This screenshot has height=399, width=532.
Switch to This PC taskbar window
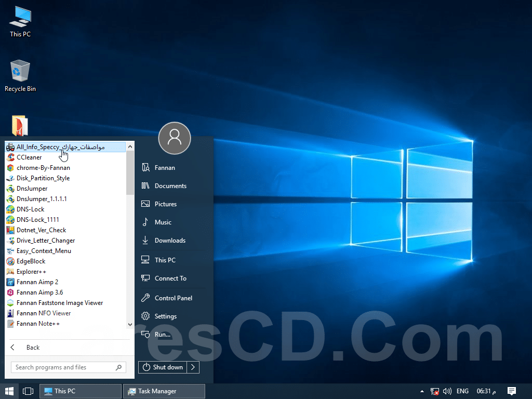[81, 391]
